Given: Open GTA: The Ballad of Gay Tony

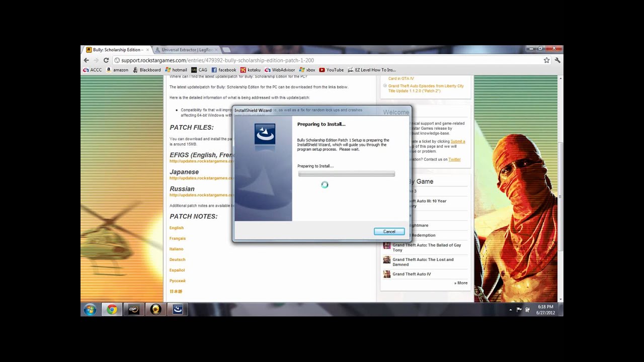Looking at the screenshot, I should [x=427, y=247].
